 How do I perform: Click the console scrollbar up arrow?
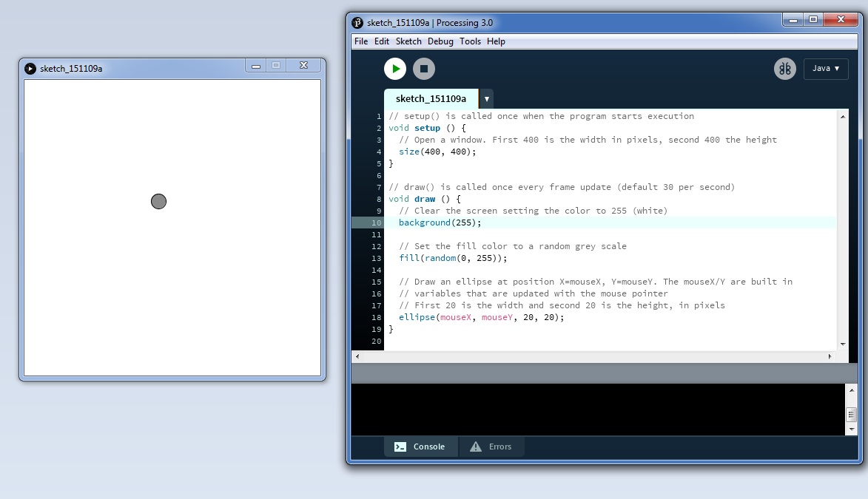click(x=852, y=390)
